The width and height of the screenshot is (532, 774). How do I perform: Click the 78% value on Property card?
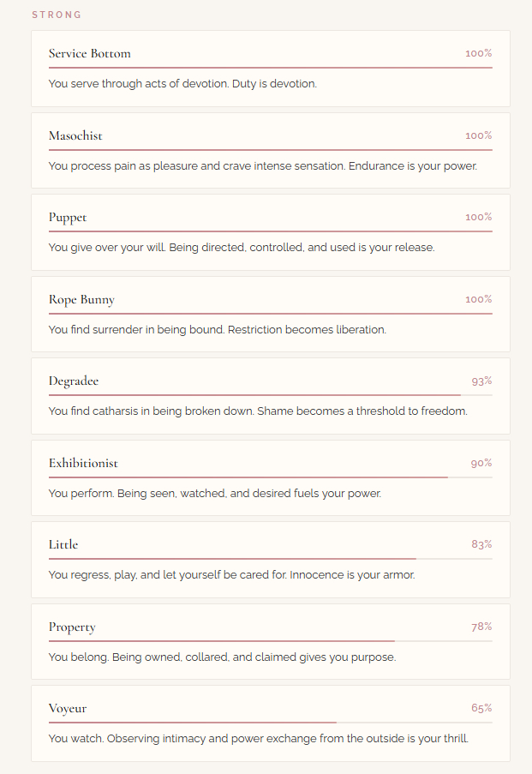(481, 627)
